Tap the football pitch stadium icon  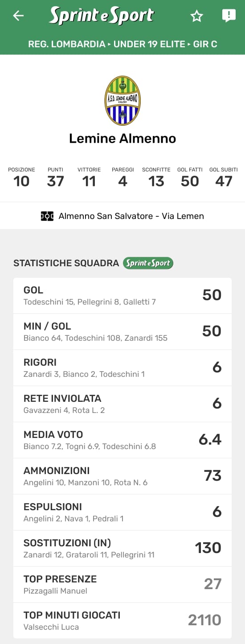click(x=47, y=216)
